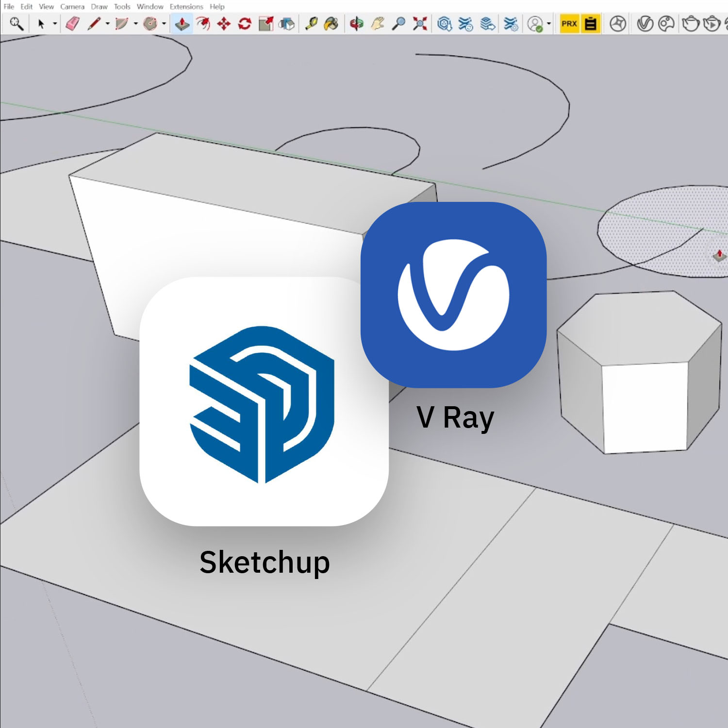This screenshot has height=728, width=728.
Task: Activate the Select arrow tool
Action: 41,23
